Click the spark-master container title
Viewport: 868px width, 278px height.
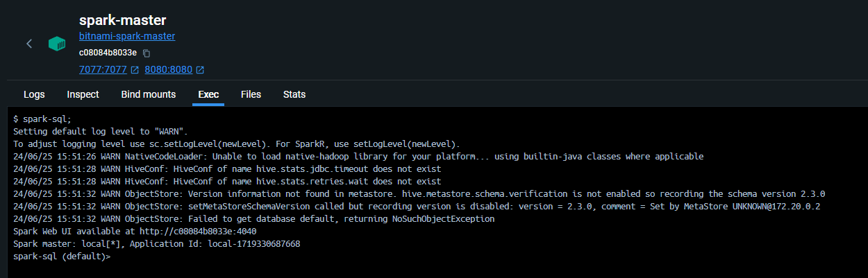point(122,20)
